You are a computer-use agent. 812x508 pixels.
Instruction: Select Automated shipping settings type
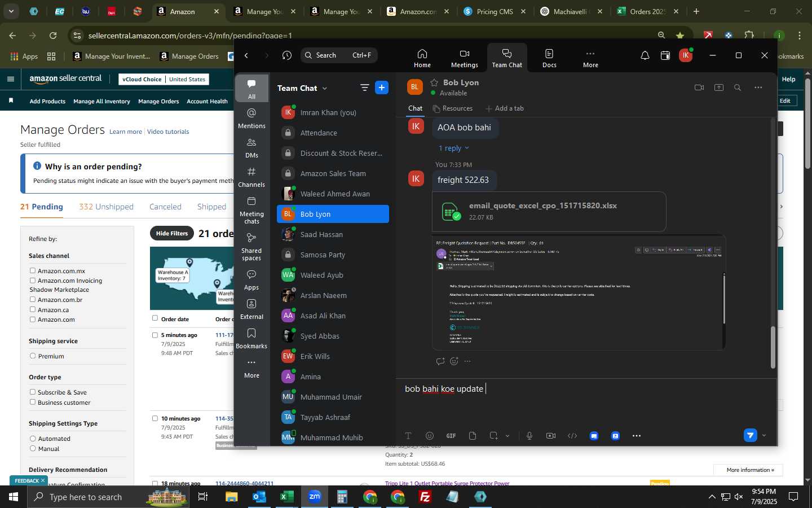click(33, 439)
